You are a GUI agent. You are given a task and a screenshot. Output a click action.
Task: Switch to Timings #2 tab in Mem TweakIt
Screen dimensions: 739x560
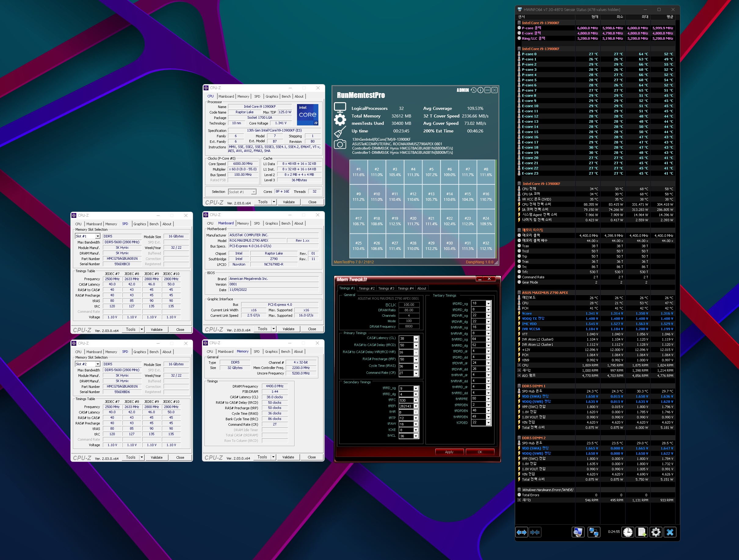click(x=367, y=288)
